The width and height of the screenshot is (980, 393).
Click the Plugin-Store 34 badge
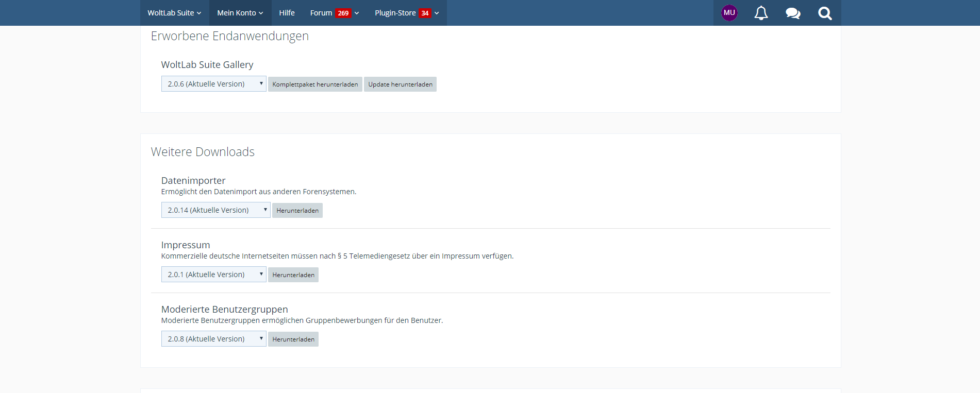tap(425, 13)
